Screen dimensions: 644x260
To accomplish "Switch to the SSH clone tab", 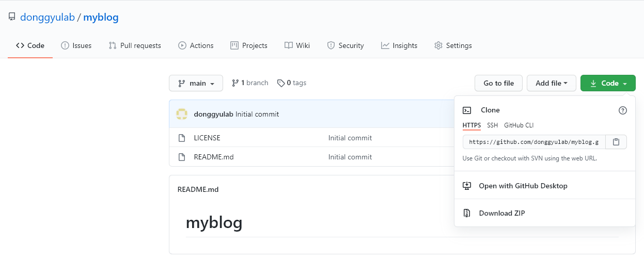I will click(x=492, y=125).
